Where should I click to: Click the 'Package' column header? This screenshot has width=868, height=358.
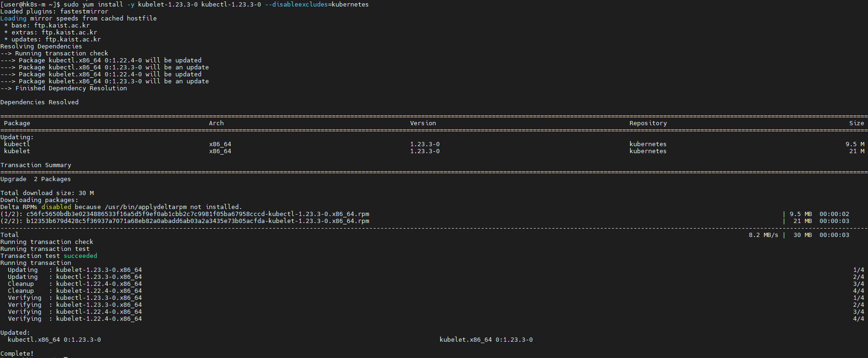(17, 123)
